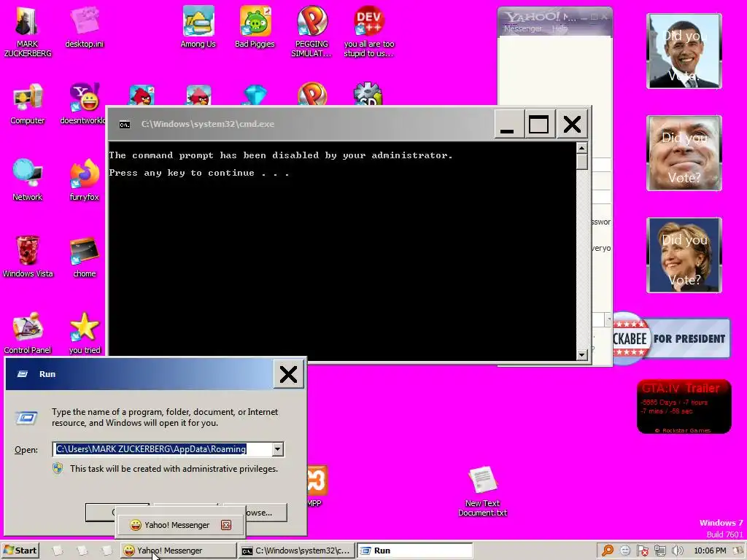Viewport: 747px width, 560px height.
Task: Click into the Run dialog Open path field
Action: tap(163, 449)
